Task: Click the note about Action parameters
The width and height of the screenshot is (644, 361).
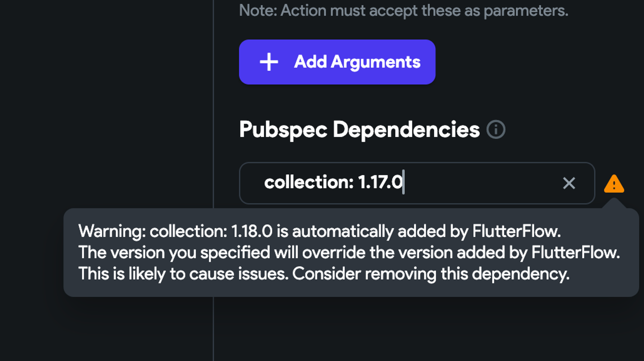Action: (404, 11)
